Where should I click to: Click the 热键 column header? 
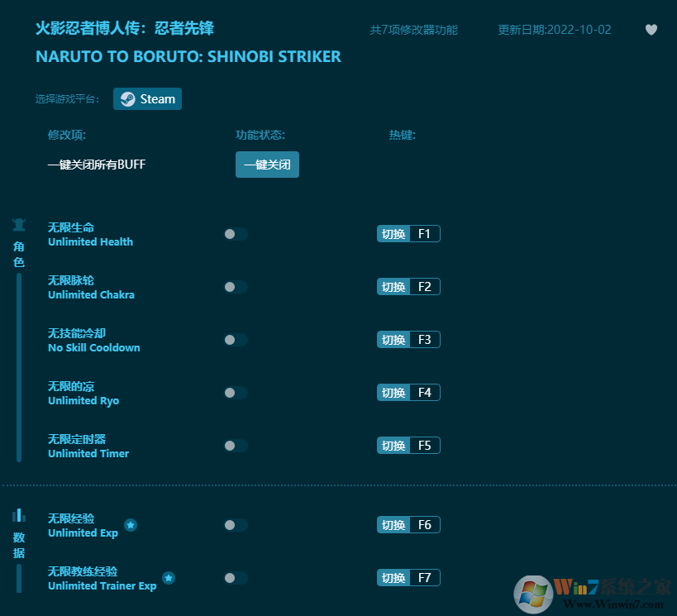[x=403, y=135]
